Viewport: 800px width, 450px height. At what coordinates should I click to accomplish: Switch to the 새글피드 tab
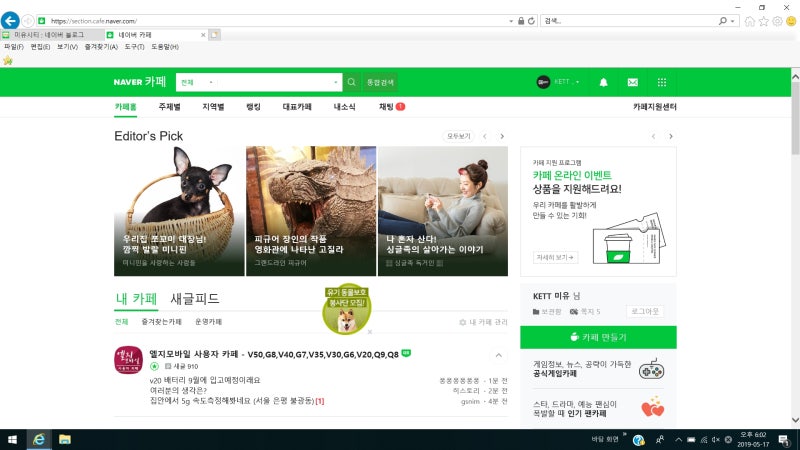coord(194,298)
